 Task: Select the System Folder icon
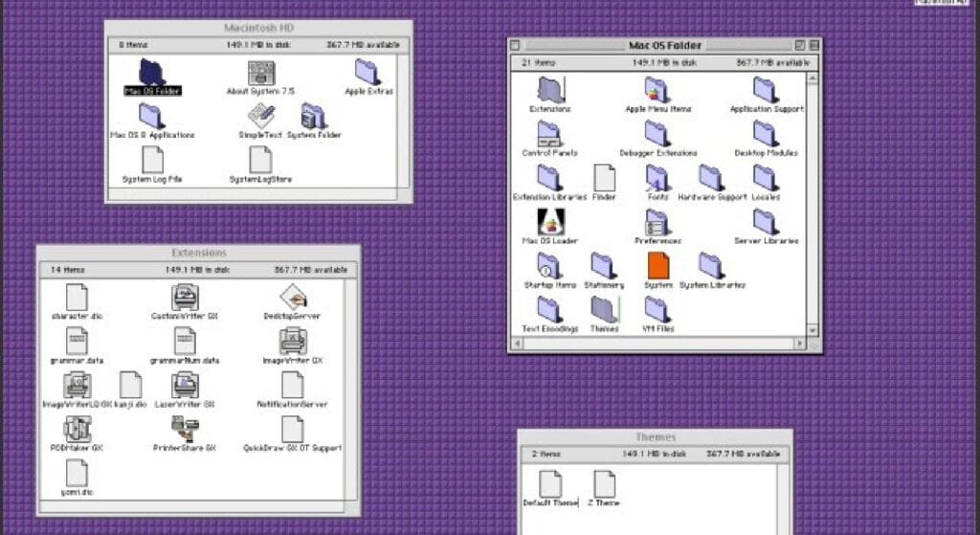click(314, 116)
